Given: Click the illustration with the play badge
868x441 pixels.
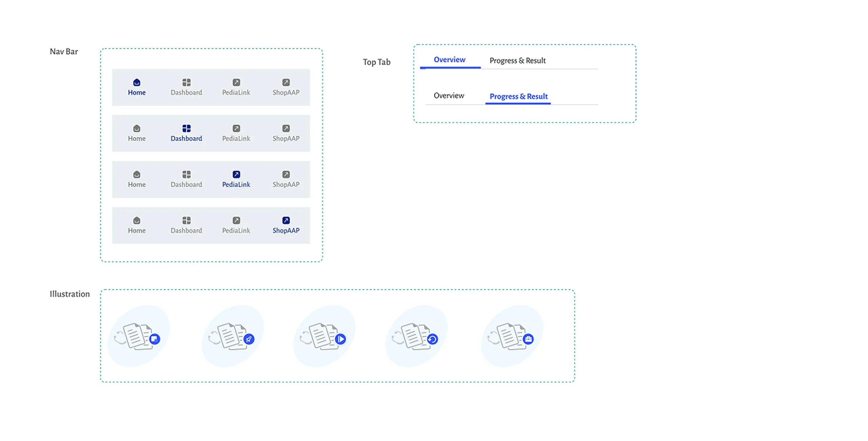Looking at the screenshot, I should click(324, 336).
